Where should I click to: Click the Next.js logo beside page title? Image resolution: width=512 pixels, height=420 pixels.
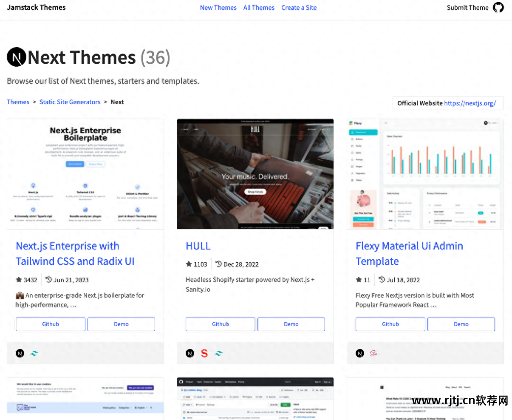(x=17, y=57)
